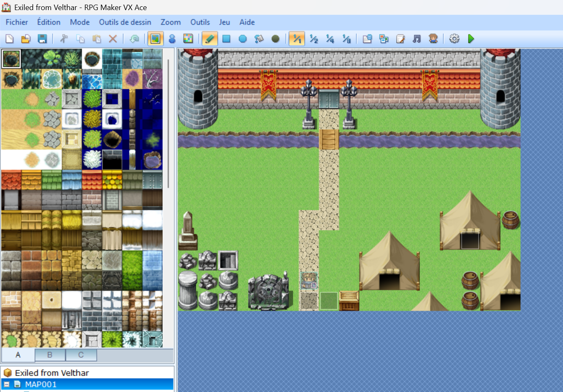This screenshot has width=563, height=392.
Task: Select the Exiled from Velthar project root
Action: tap(52, 373)
